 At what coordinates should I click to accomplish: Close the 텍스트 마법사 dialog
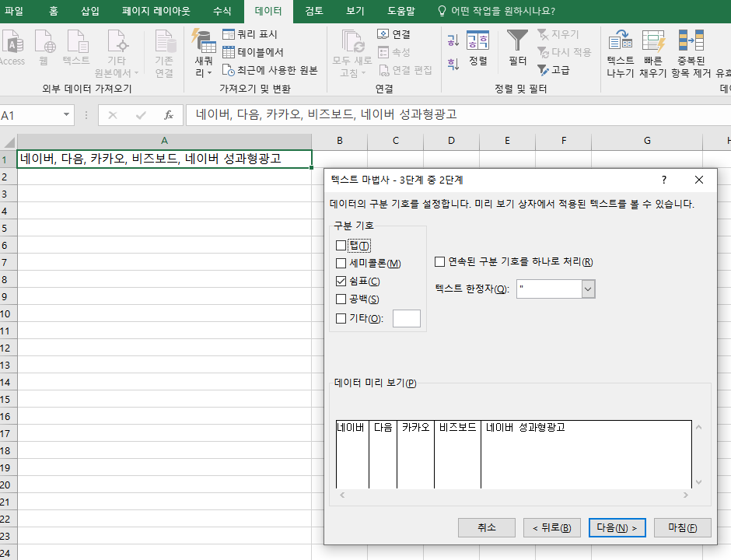698,180
